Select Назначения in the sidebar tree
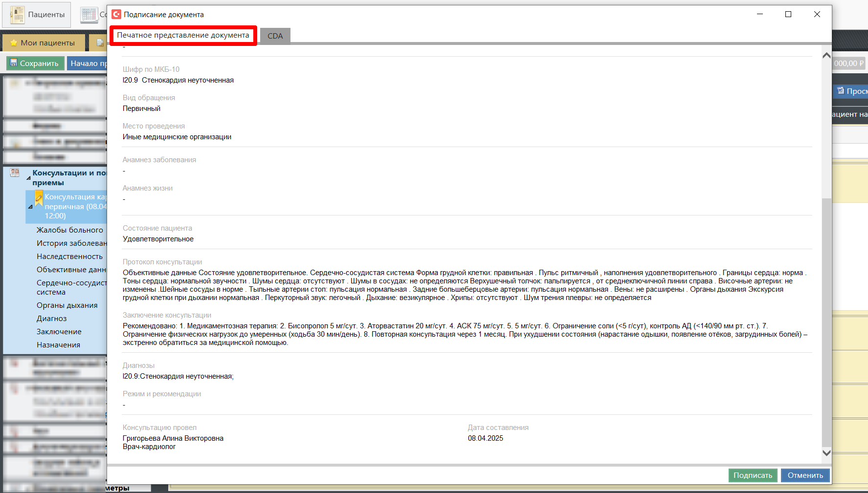The image size is (868, 493). click(x=58, y=345)
